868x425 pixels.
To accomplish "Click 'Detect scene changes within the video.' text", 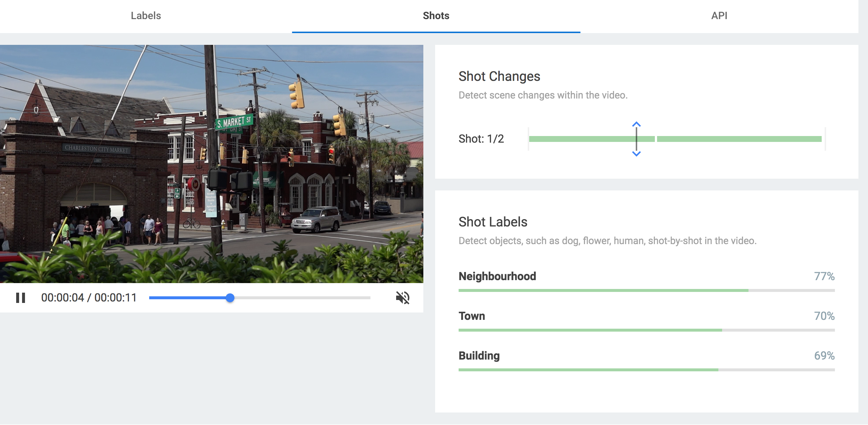I will [x=543, y=95].
